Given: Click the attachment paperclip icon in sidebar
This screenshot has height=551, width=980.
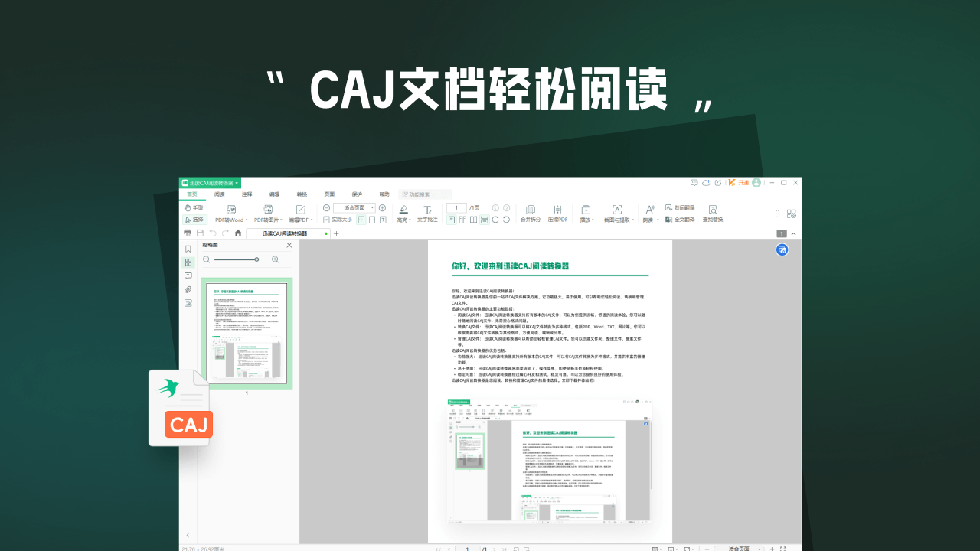Looking at the screenshot, I should [x=188, y=290].
